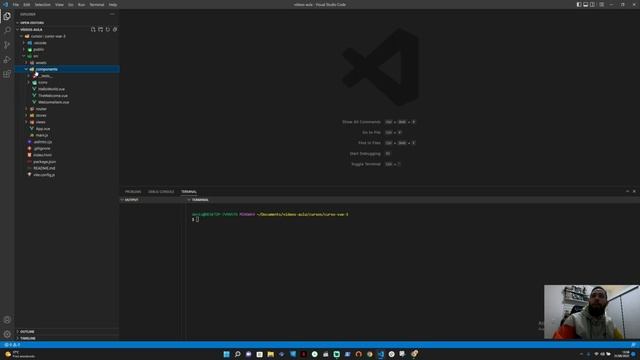Click the VS Code icon on taskbar
Viewport: 640px width, 360px height.
pos(380,354)
